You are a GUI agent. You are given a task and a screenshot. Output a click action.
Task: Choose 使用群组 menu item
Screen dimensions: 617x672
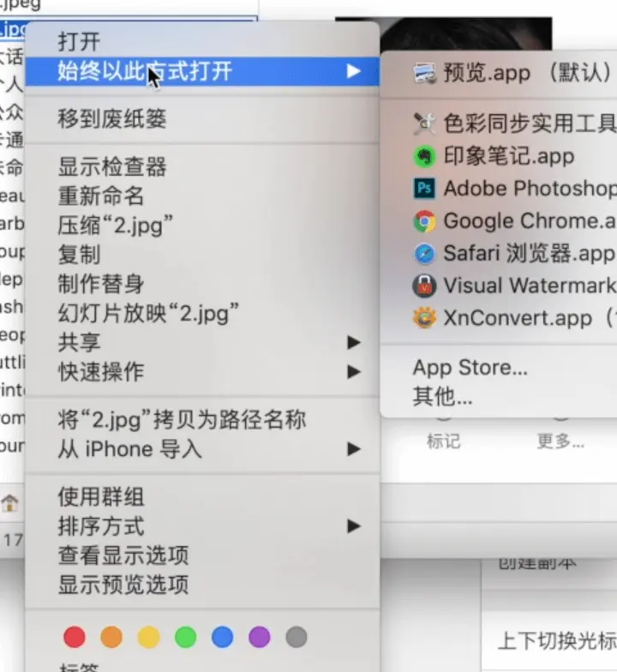pyautogui.click(x=202, y=497)
